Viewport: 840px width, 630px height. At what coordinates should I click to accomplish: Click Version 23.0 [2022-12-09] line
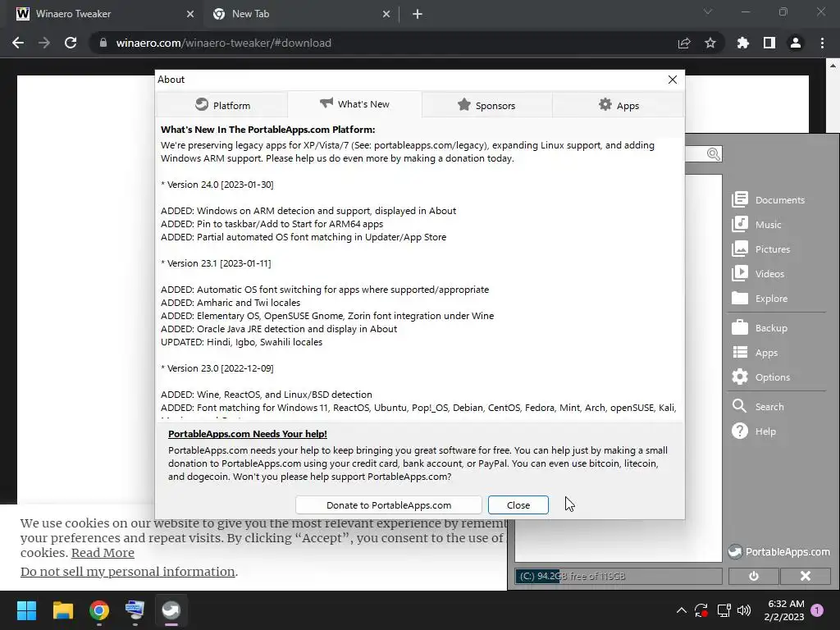click(217, 368)
